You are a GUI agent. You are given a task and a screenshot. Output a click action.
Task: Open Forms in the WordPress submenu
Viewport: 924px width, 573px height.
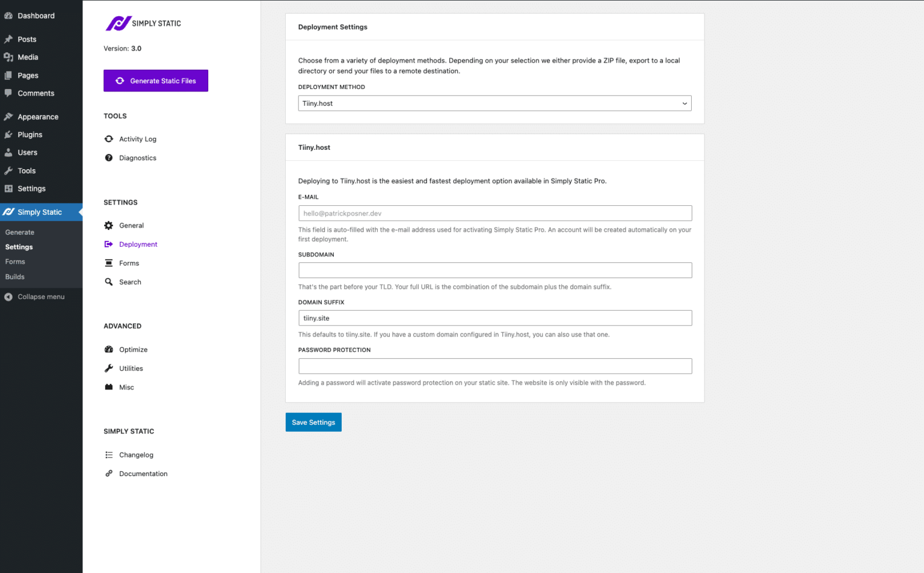[15, 262]
